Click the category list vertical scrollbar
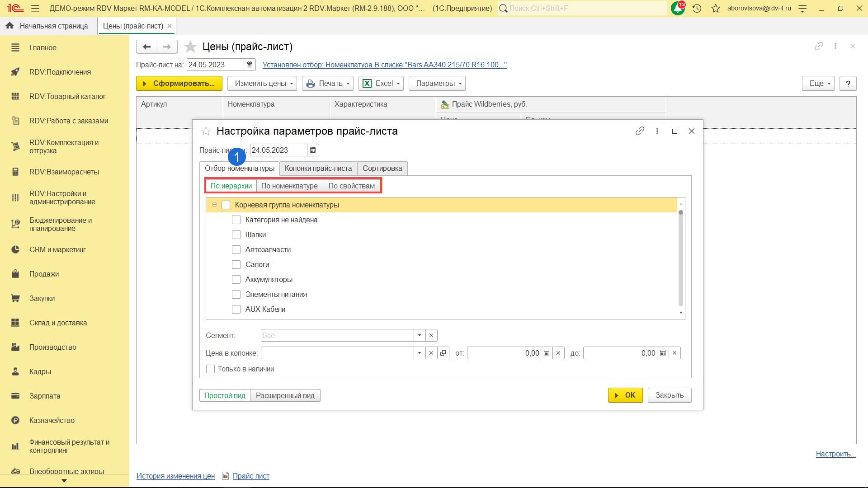Viewport: 868px width, 488px height. click(680, 258)
